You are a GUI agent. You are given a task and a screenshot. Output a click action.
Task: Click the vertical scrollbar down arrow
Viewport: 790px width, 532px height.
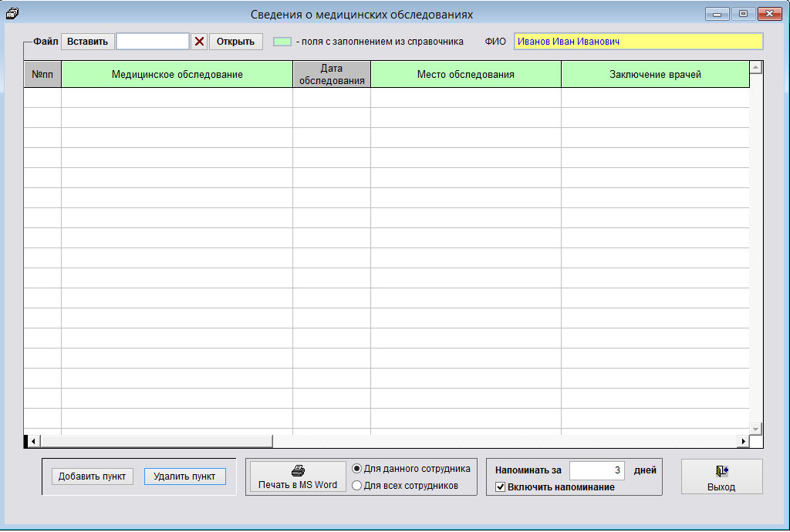[x=755, y=428]
